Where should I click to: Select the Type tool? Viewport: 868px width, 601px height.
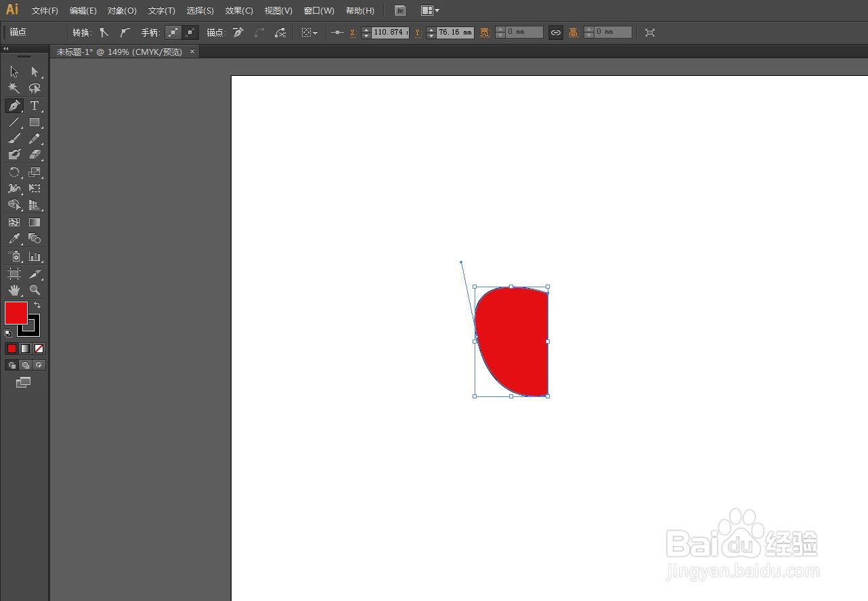click(x=35, y=106)
